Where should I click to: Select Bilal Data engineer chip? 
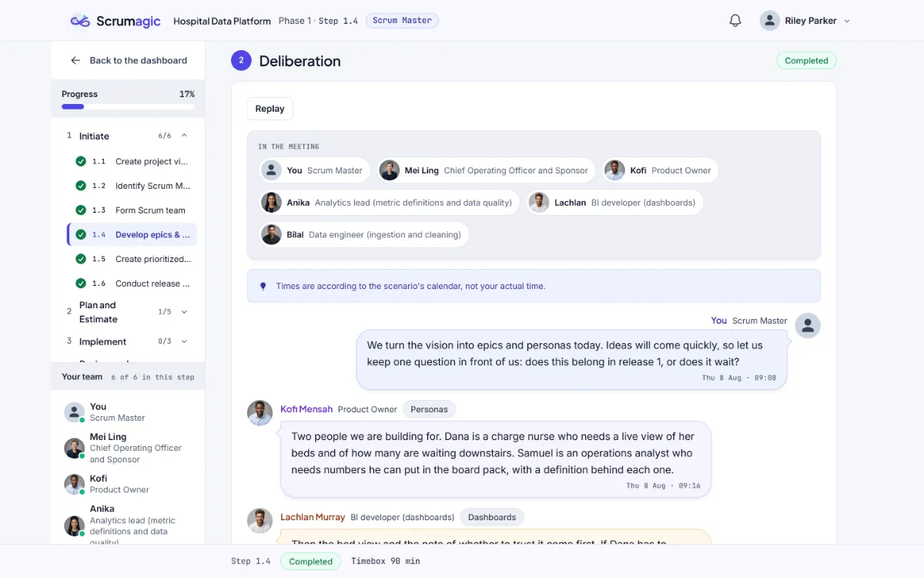coord(363,234)
